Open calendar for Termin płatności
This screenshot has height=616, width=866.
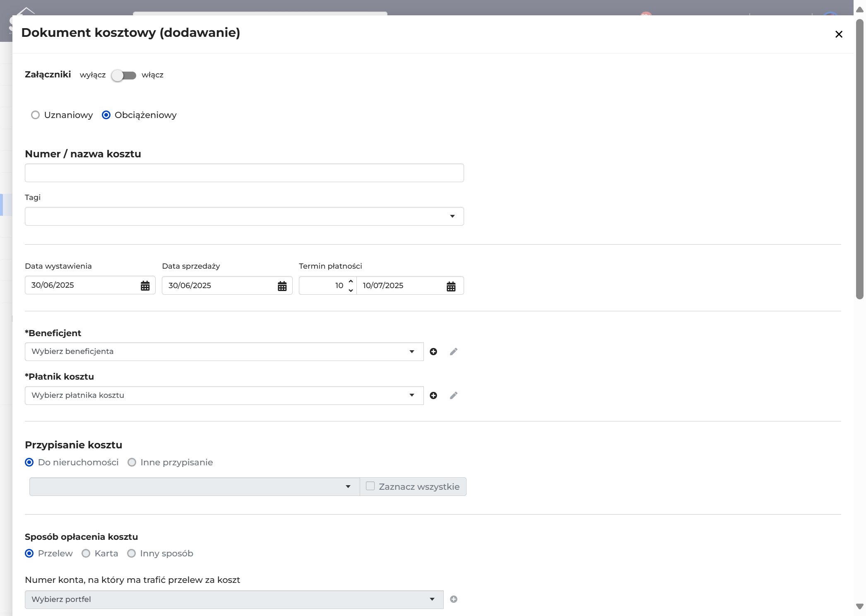(x=451, y=286)
